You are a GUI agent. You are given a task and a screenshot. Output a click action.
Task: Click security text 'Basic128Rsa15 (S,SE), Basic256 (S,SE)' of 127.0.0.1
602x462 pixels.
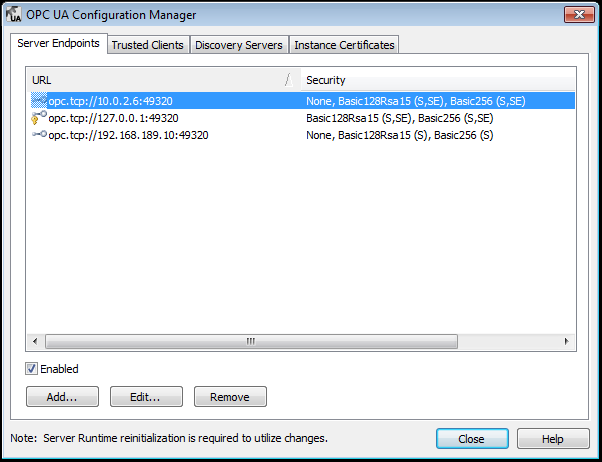coord(400,118)
